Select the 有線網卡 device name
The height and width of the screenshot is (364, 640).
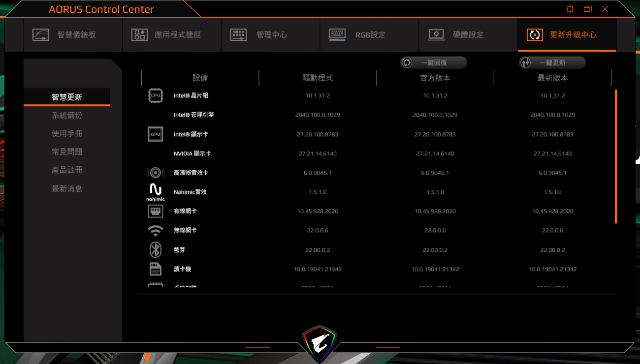185,211
